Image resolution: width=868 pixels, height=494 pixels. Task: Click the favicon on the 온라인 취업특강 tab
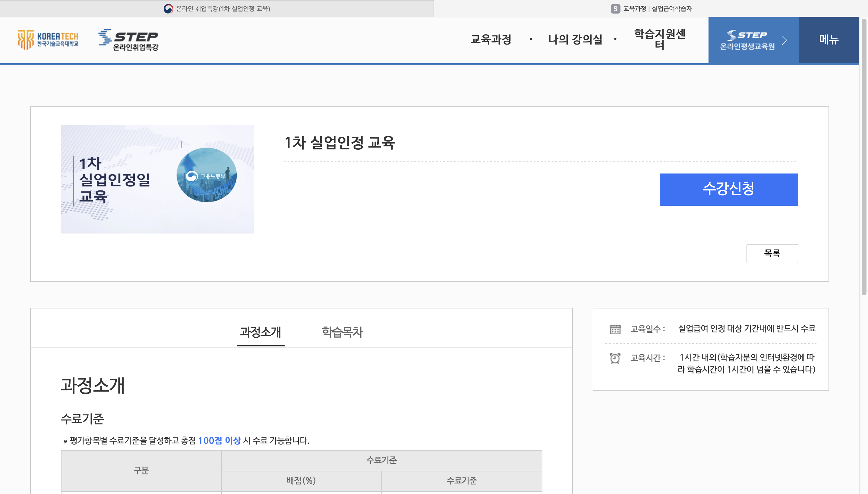point(168,8)
